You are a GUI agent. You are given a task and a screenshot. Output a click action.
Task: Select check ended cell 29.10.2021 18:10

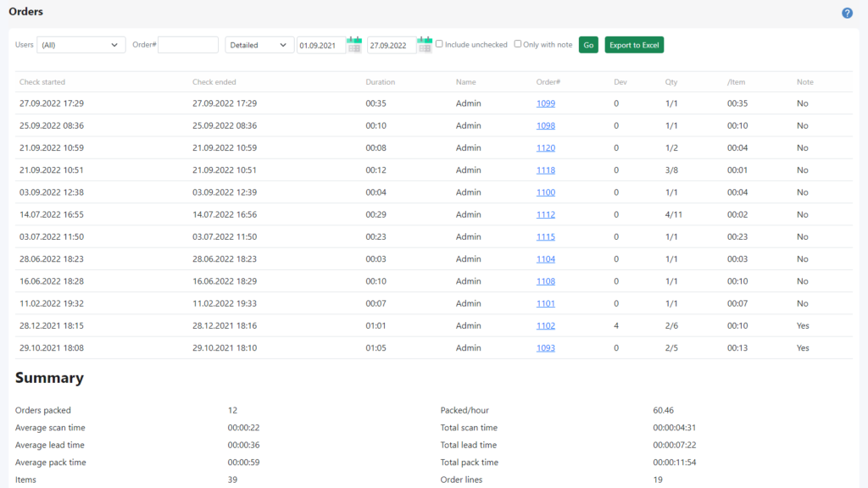(225, 347)
